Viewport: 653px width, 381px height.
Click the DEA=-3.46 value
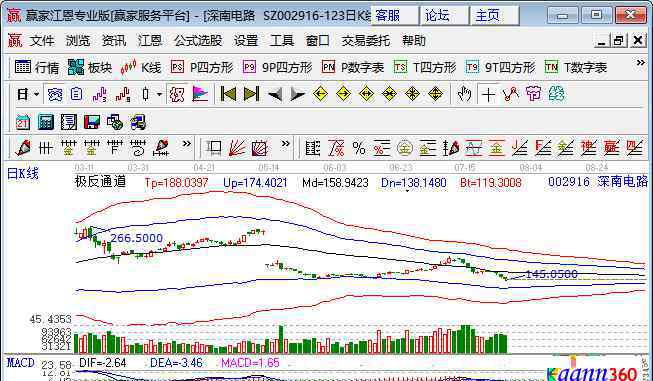tap(176, 363)
